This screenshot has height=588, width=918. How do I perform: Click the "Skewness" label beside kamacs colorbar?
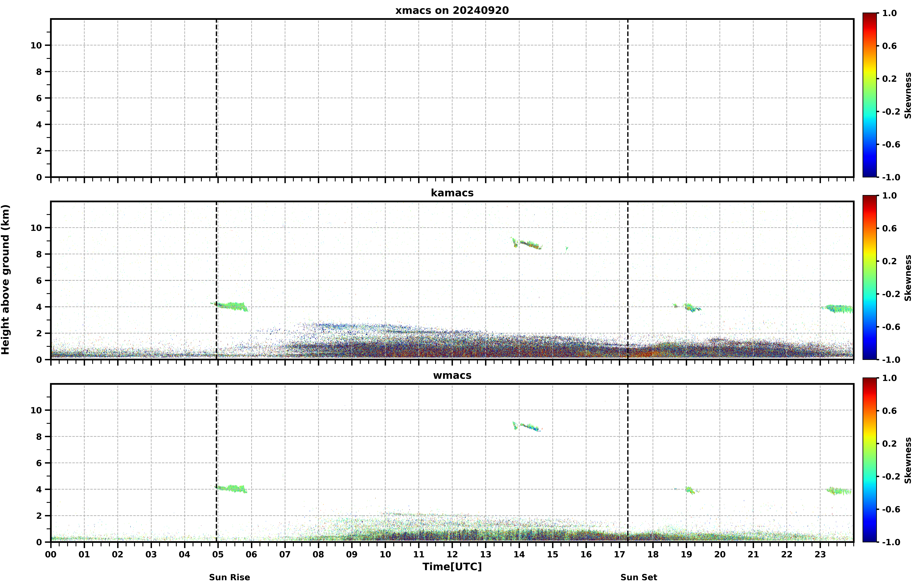(908, 278)
